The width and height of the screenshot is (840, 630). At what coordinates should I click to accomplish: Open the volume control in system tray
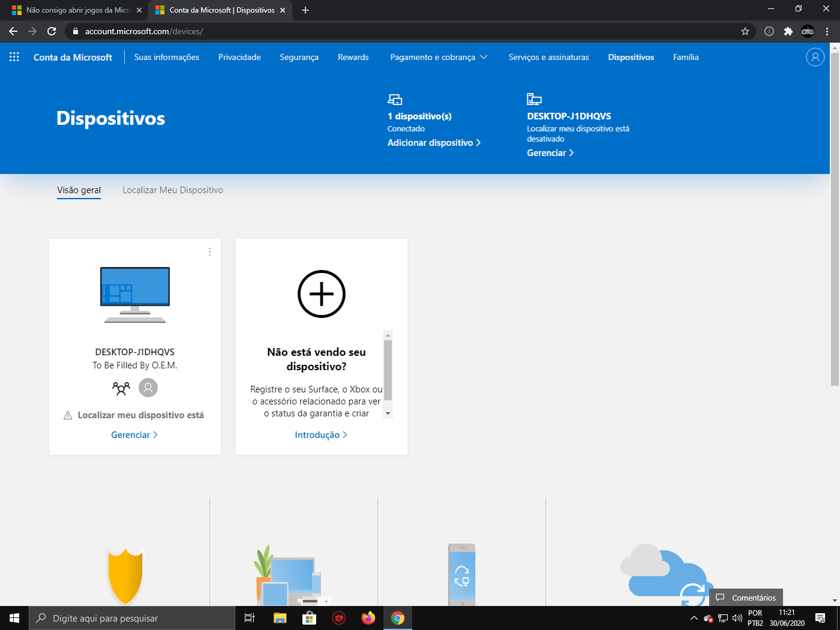point(737,618)
